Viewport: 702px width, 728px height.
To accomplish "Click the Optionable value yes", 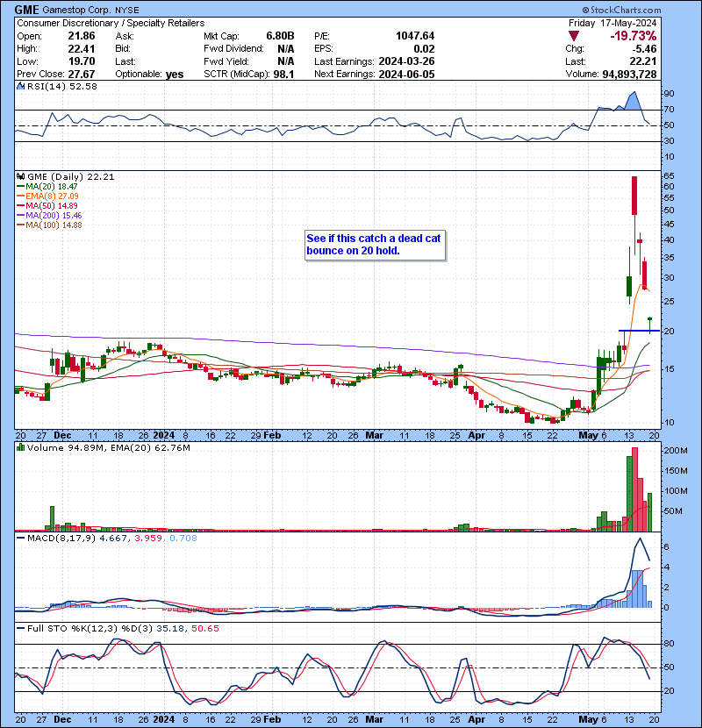I will tap(175, 75).
